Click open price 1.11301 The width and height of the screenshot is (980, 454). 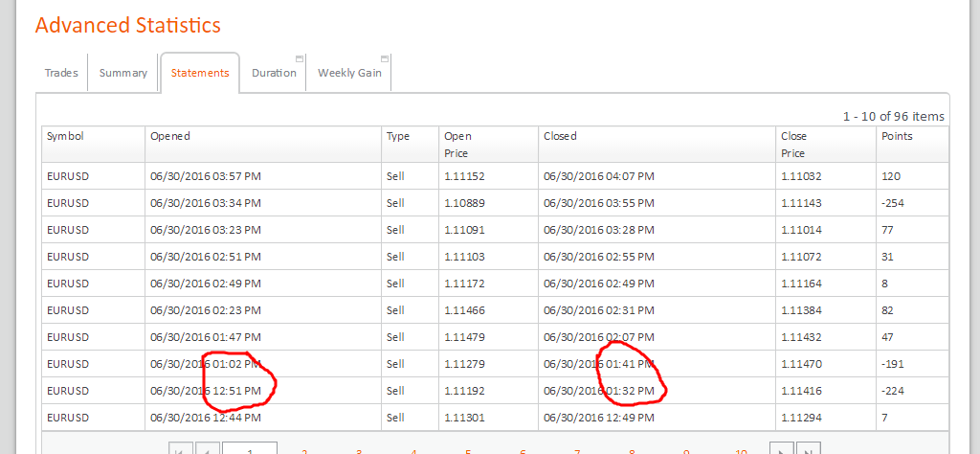click(464, 418)
